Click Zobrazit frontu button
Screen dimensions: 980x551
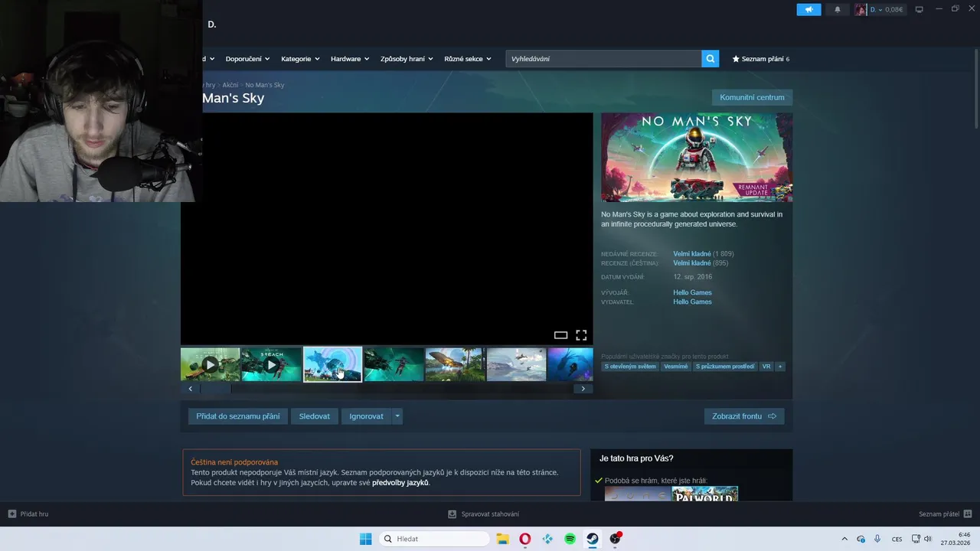point(743,416)
